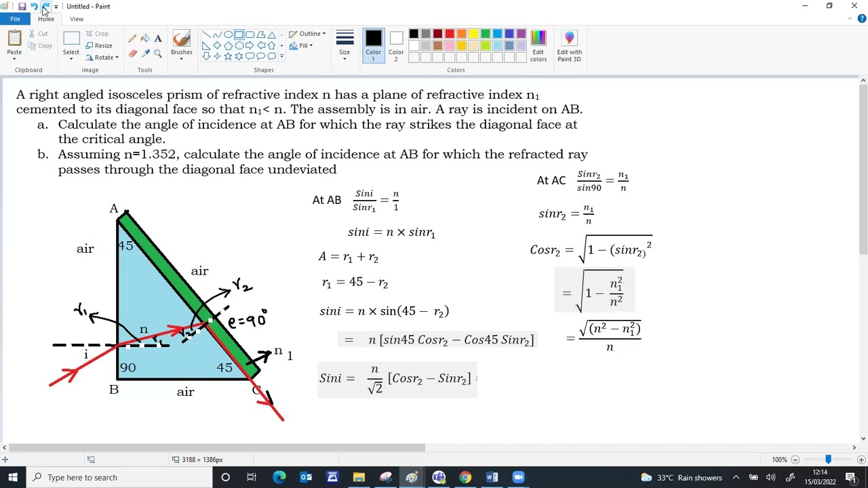Open Edit colors dialog
The width and height of the screenshot is (868, 488).
pyautogui.click(x=538, y=45)
